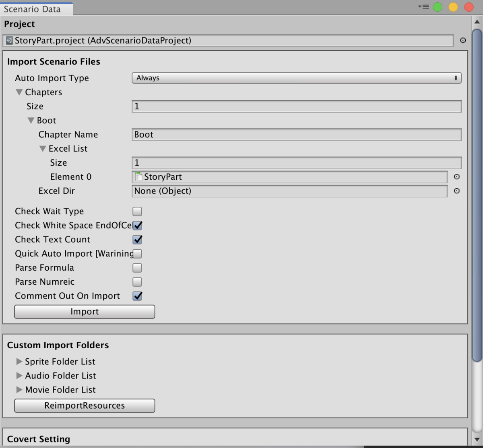Open the Scenario Data window context menu

(423, 7)
